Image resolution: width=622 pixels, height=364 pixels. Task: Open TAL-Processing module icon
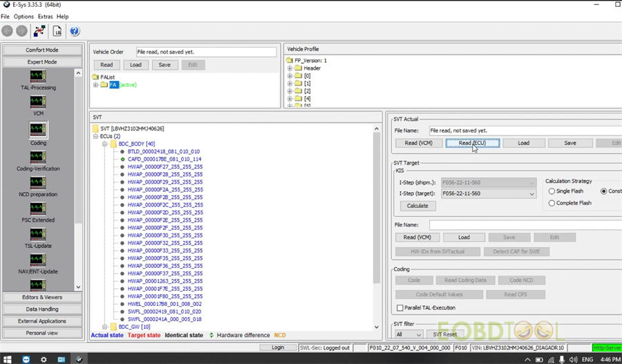tap(38, 76)
